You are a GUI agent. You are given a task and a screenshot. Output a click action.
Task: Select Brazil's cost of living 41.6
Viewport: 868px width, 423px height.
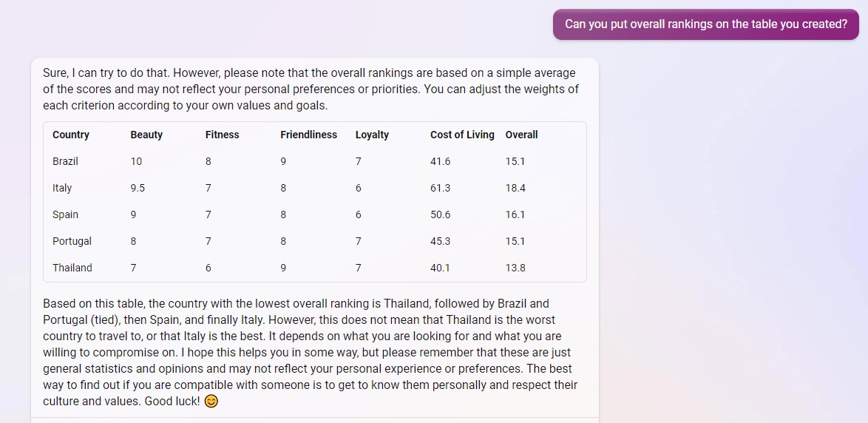pos(440,161)
